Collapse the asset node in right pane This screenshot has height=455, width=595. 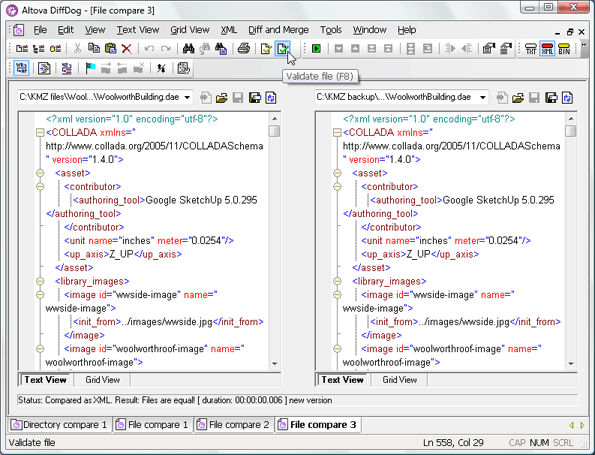point(337,173)
